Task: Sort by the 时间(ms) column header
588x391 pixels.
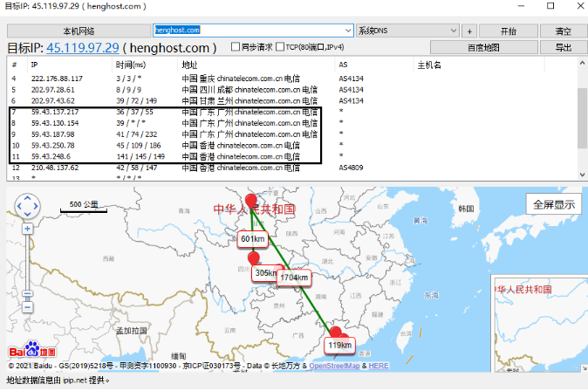Action: pos(144,65)
